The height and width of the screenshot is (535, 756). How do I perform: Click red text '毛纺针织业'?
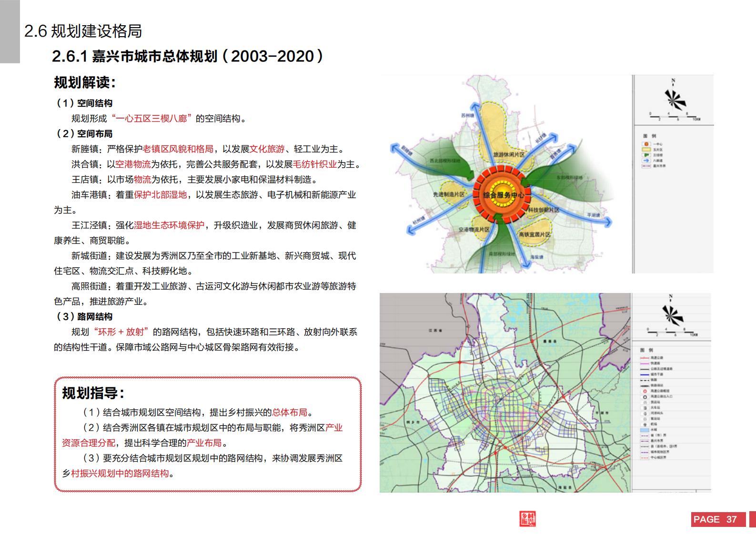point(315,164)
